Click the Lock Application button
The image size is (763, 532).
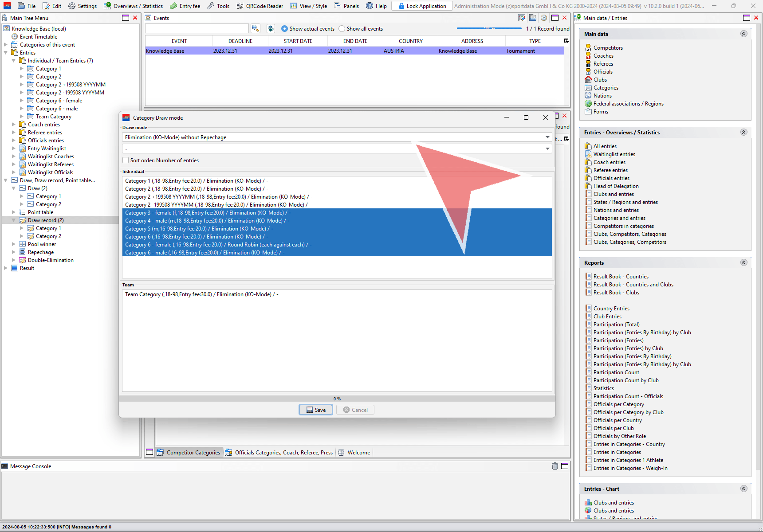click(422, 6)
